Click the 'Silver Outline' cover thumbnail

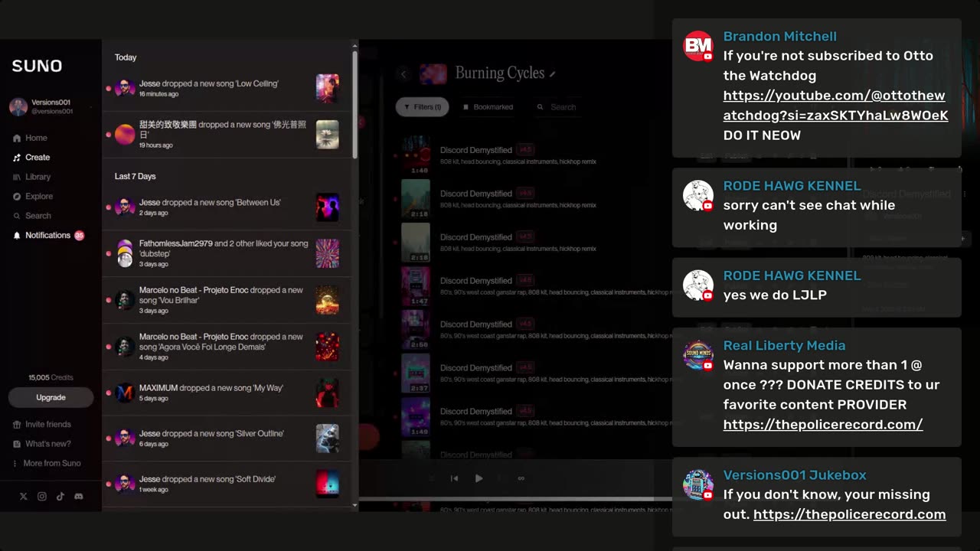[328, 439]
